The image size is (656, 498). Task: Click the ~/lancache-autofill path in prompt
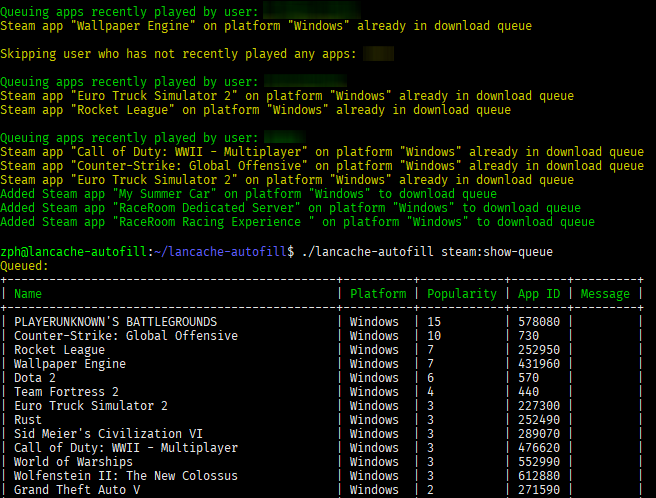pos(220,252)
